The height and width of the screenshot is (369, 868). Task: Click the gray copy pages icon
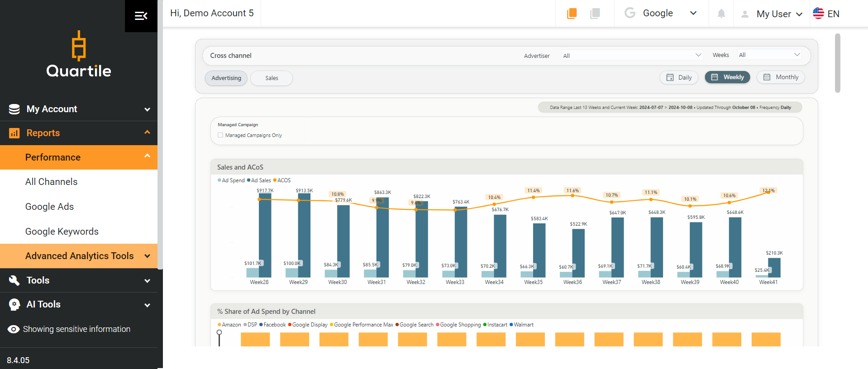click(x=595, y=14)
